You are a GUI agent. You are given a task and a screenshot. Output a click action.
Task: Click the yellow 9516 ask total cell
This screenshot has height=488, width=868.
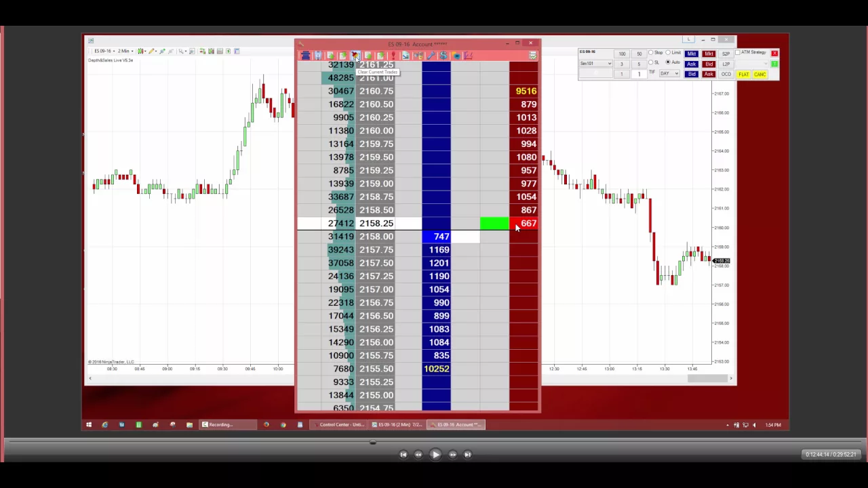click(524, 91)
